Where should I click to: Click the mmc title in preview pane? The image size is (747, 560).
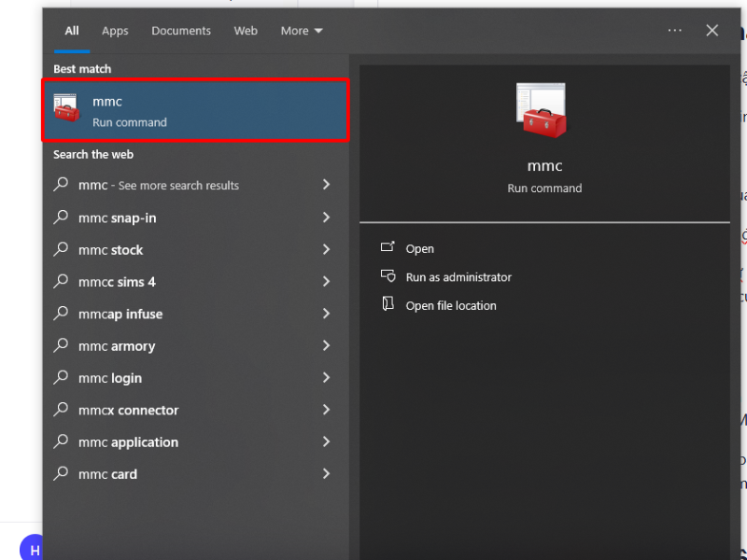coord(544,166)
